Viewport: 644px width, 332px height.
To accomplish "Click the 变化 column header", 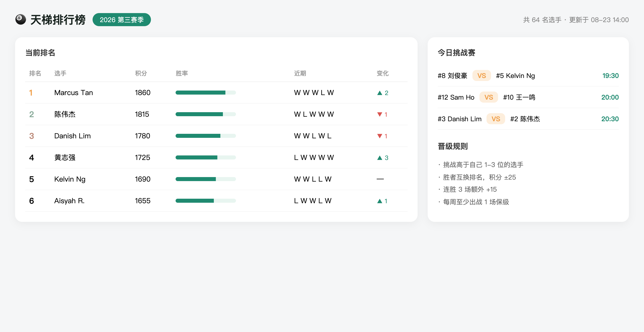I will 383,73.
